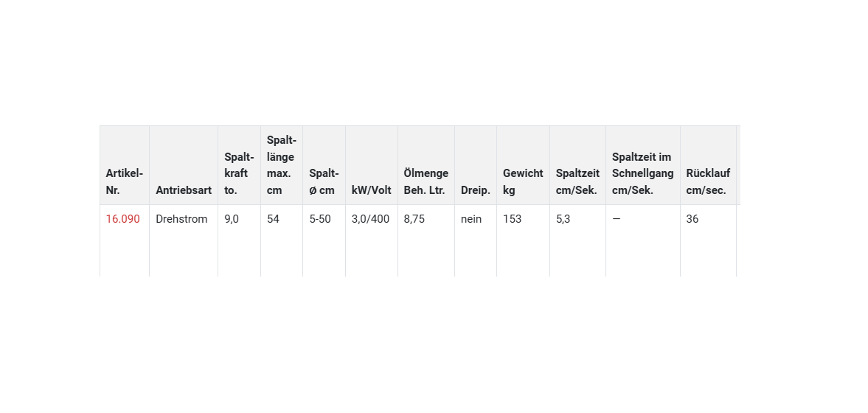The image size is (868, 413).
Task: Select the Spaltkraft to. header cell
Action: pos(239,173)
